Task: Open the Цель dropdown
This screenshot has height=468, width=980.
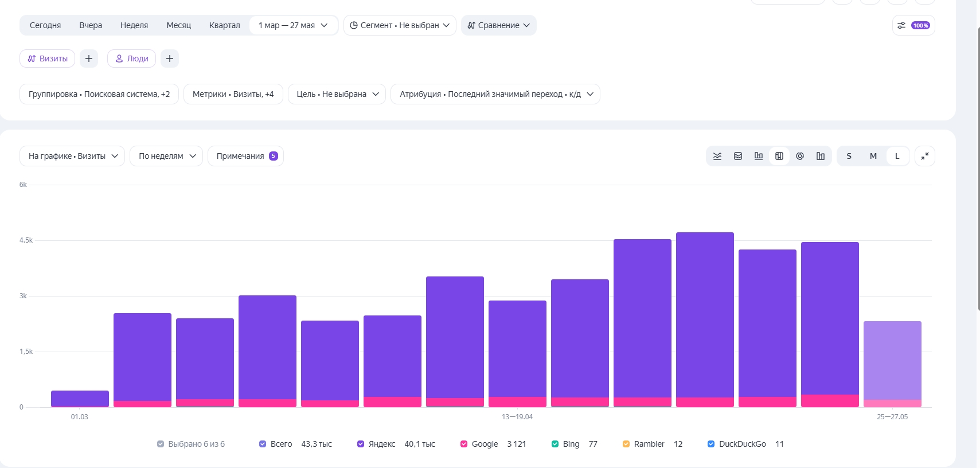Action: (x=338, y=94)
